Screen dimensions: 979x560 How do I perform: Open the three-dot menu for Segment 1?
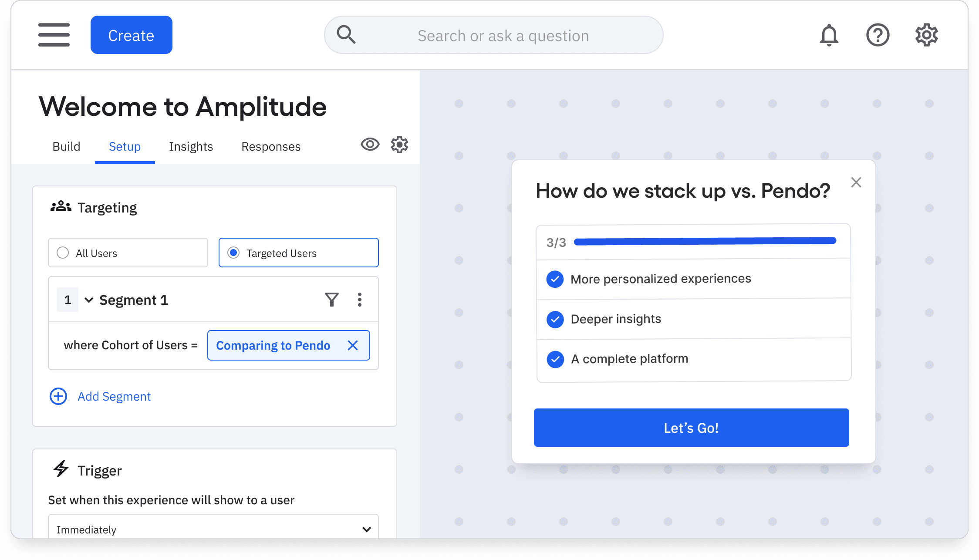pyautogui.click(x=360, y=299)
